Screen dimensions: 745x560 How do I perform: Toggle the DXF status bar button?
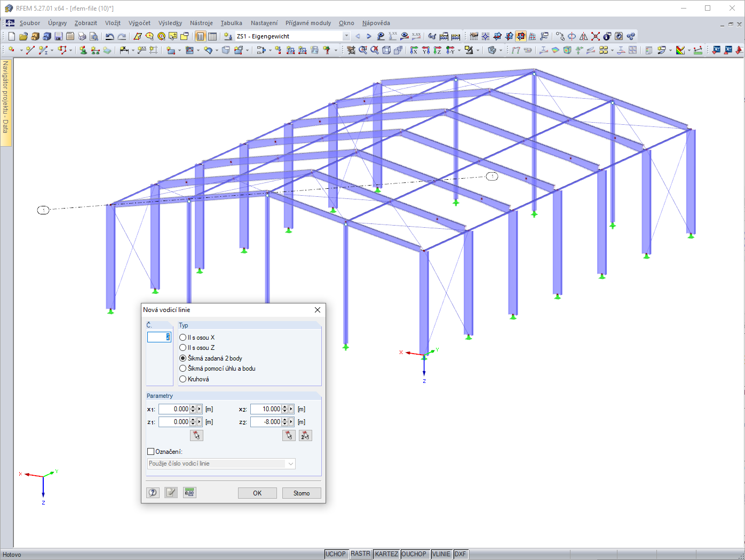[461, 554]
